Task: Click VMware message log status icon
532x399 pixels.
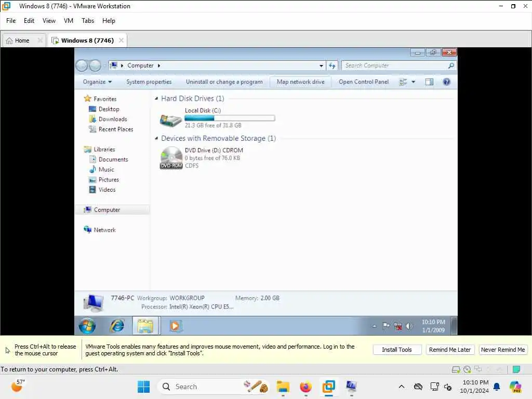Action: [516, 369]
